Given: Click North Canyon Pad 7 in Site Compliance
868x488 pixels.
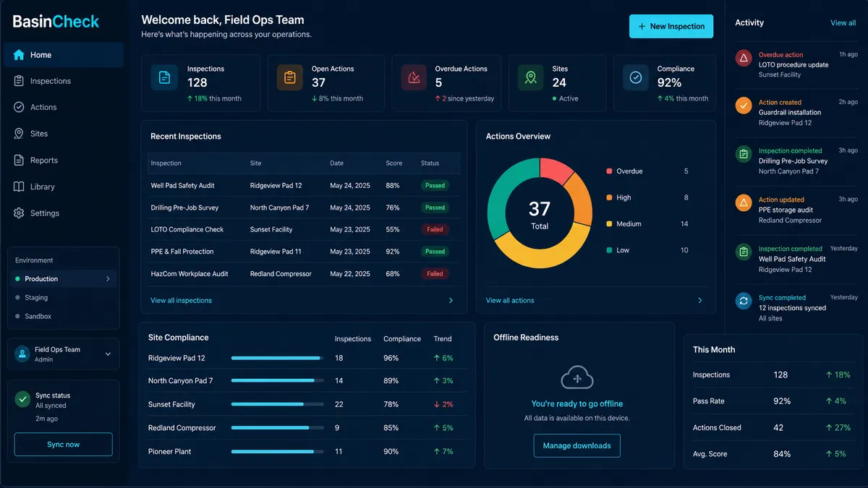Looking at the screenshot, I should coord(180,381).
